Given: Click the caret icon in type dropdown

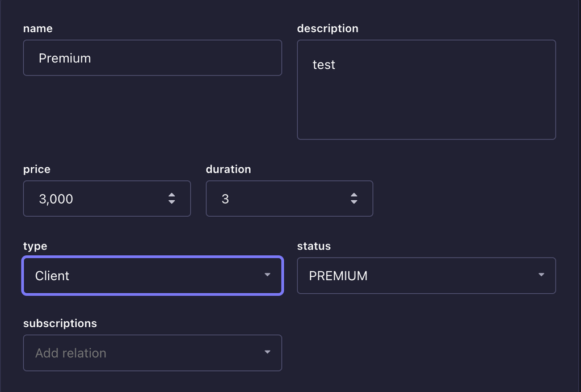Looking at the screenshot, I should (268, 275).
